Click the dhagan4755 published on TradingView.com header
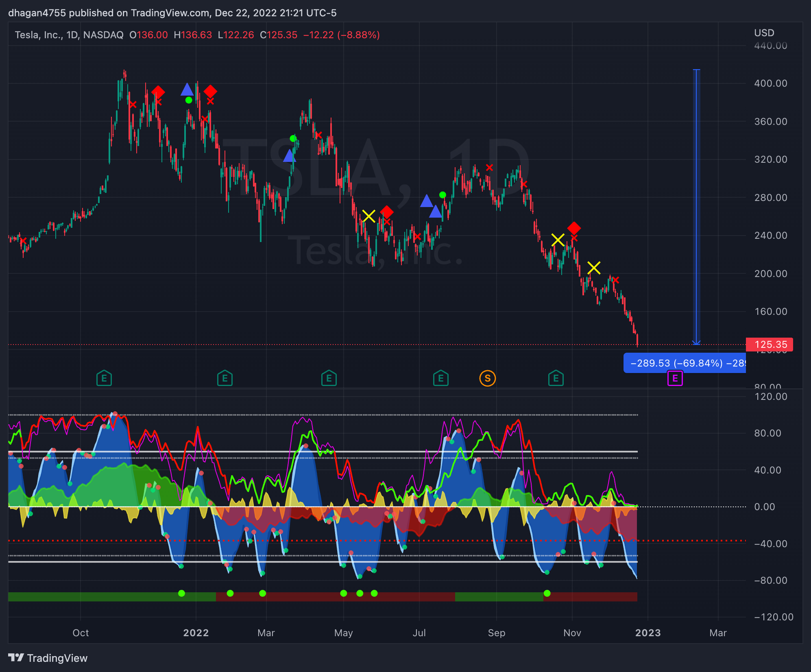 pos(172,13)
